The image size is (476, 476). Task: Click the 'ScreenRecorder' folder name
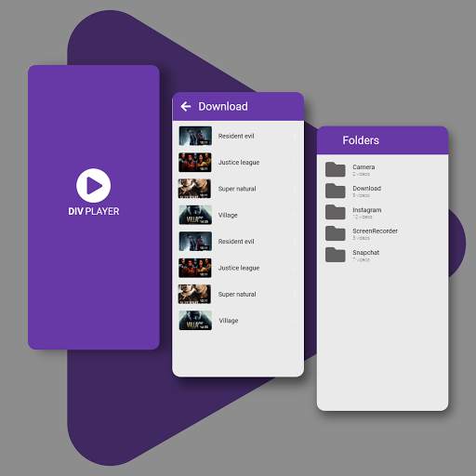375,231
